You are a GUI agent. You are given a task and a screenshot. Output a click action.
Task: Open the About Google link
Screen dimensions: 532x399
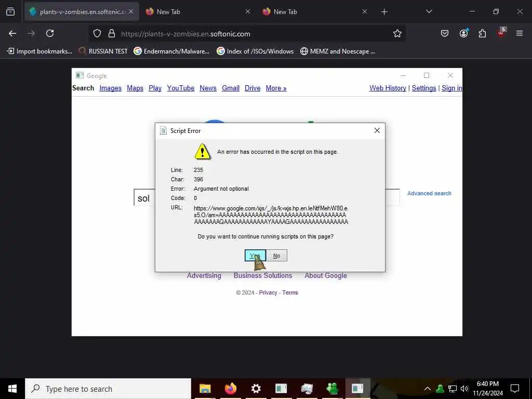click(x=326, y=275)
